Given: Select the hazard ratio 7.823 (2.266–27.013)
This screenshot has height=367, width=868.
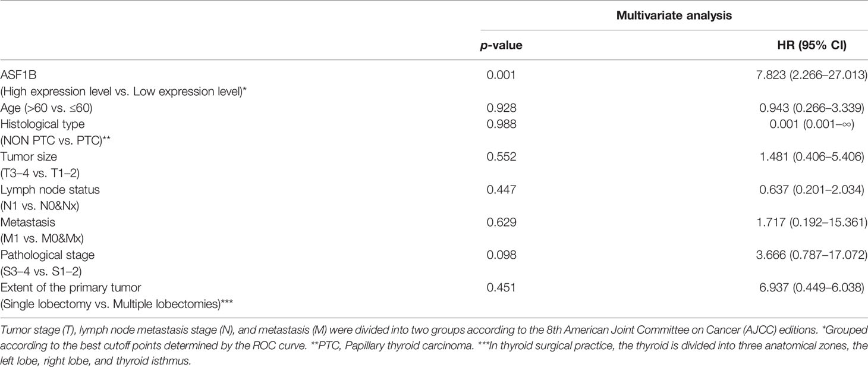Looking at the screenshot, I should click(x=813, y=76).
